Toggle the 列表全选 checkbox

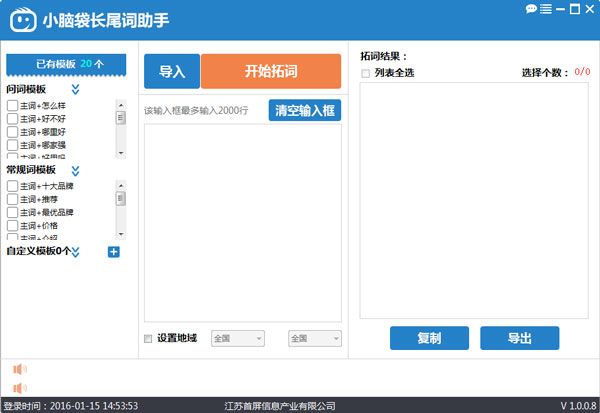click(x=365, y=73)
